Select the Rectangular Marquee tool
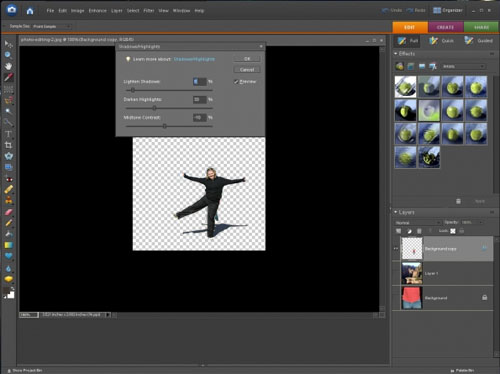The image size is (500, 374). [x=9, y=89]
